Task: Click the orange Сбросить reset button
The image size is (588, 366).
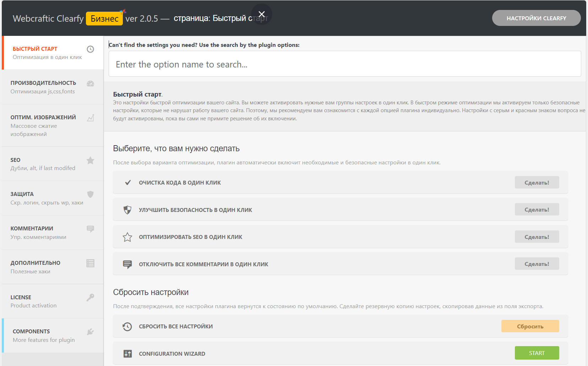Action: click(x=530, y=326)
